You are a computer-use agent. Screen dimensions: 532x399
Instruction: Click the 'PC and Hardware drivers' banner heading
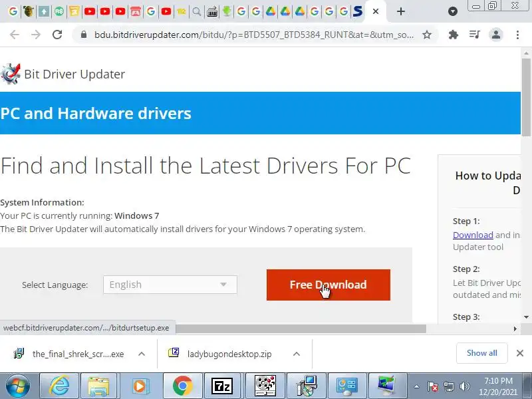(x=96, y=113)
